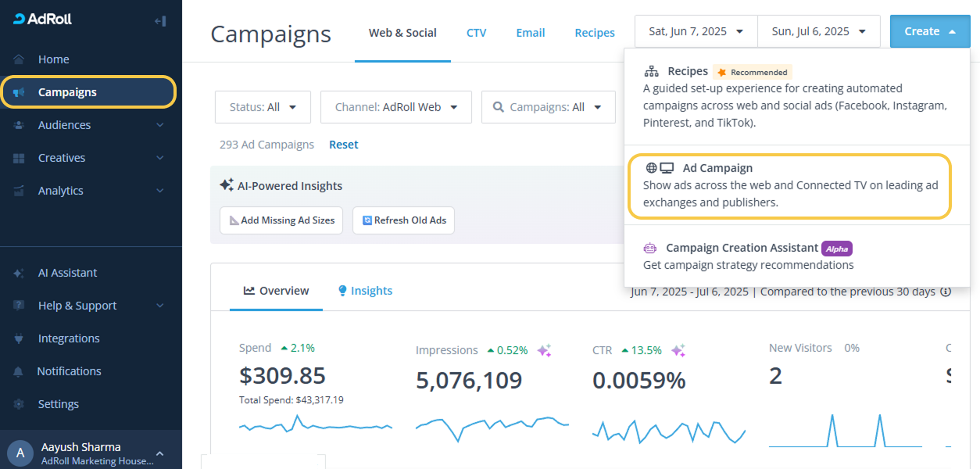Click the AdRoll logo
Viewport: 980px width, 469px height.
43,20
